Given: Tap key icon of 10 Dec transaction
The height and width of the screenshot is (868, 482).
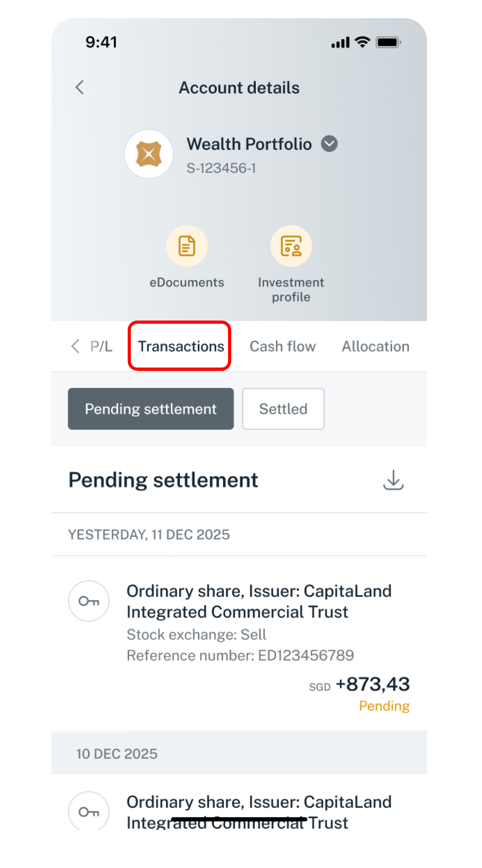Looking at the screenshot, I should [89, 812].
